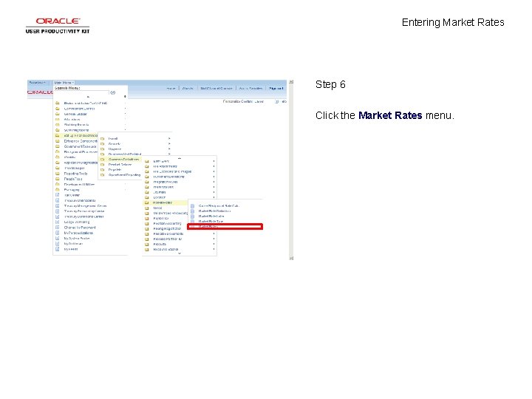Image resolution: width=532 pixels, height=399 pixels.
Task: Open Operational Reporting submenu
Action: coord(124,174)
